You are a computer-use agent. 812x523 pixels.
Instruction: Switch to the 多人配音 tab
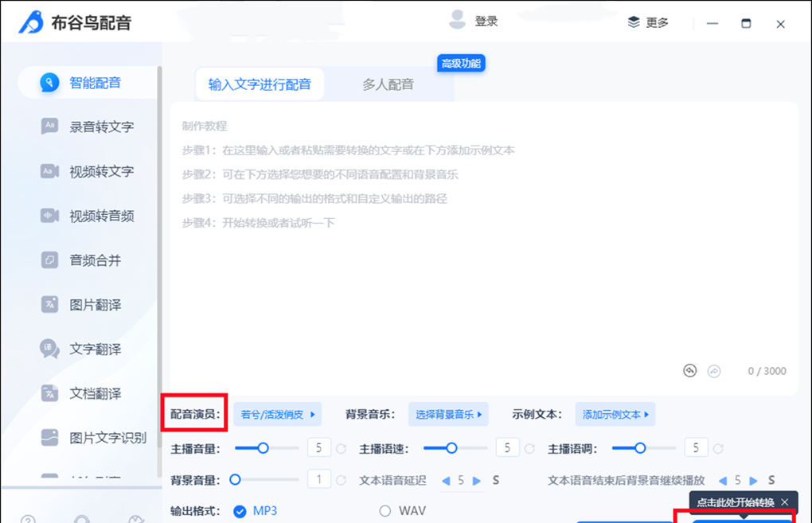click(388, 84)
